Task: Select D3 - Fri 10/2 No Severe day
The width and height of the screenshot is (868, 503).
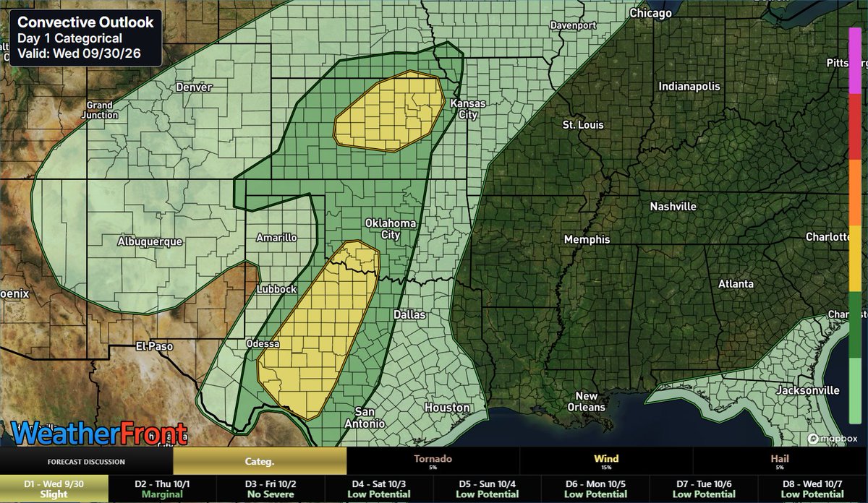Action: click(x=271, y=489)
